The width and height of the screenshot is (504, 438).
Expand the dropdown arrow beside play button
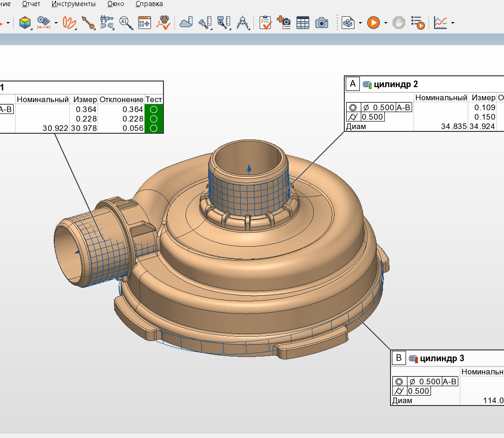pos(386,23)
